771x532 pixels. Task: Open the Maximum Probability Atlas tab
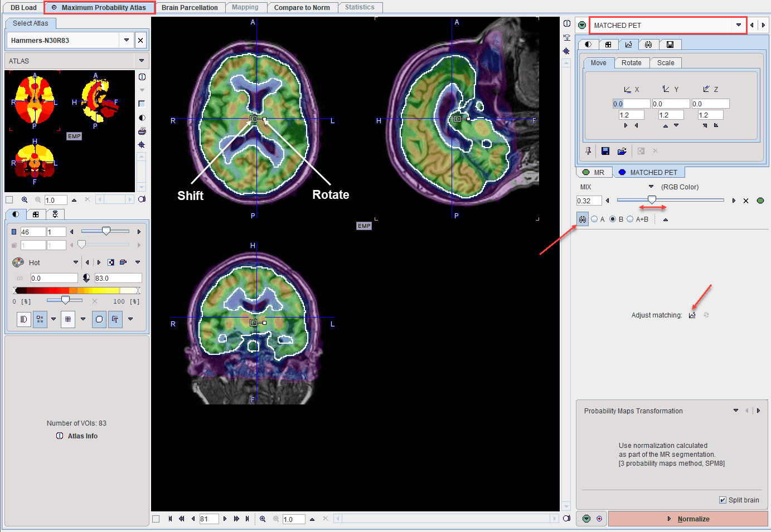(99, 8)
